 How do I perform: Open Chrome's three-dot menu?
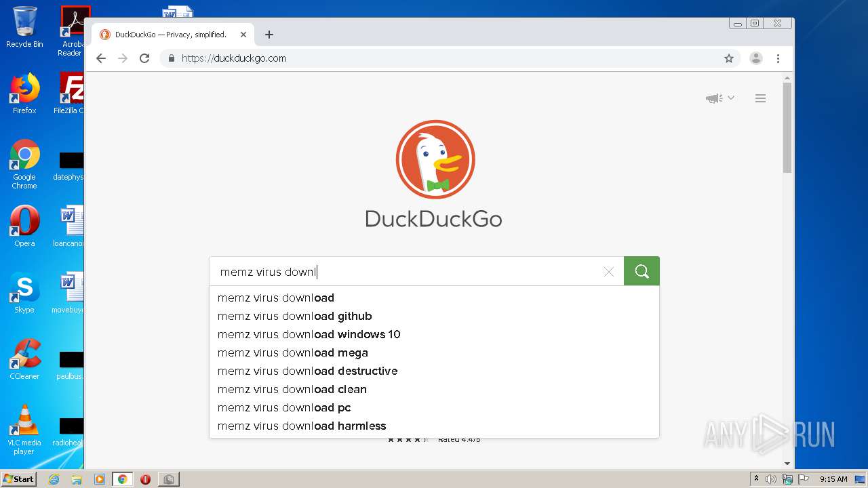pyautogui.click(x=778, y=58)
